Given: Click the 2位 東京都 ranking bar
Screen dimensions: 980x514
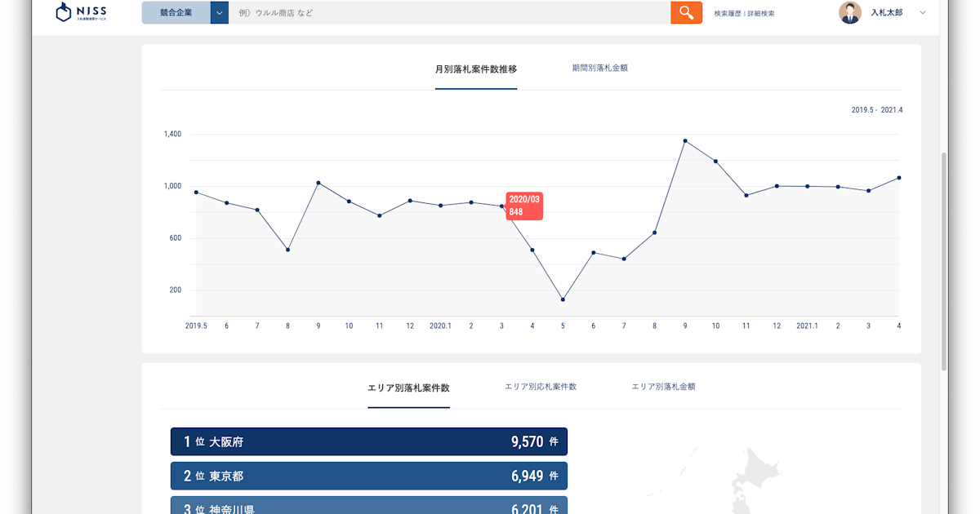Looking at the screenshot, I should click(368, 476).
